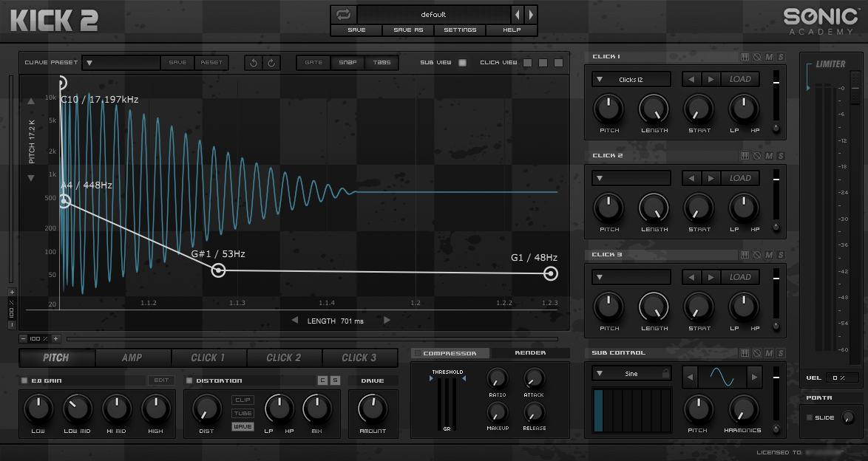Toggle the Gate button
The height and width of the screenshot is (461, 868).
point(313,63)
